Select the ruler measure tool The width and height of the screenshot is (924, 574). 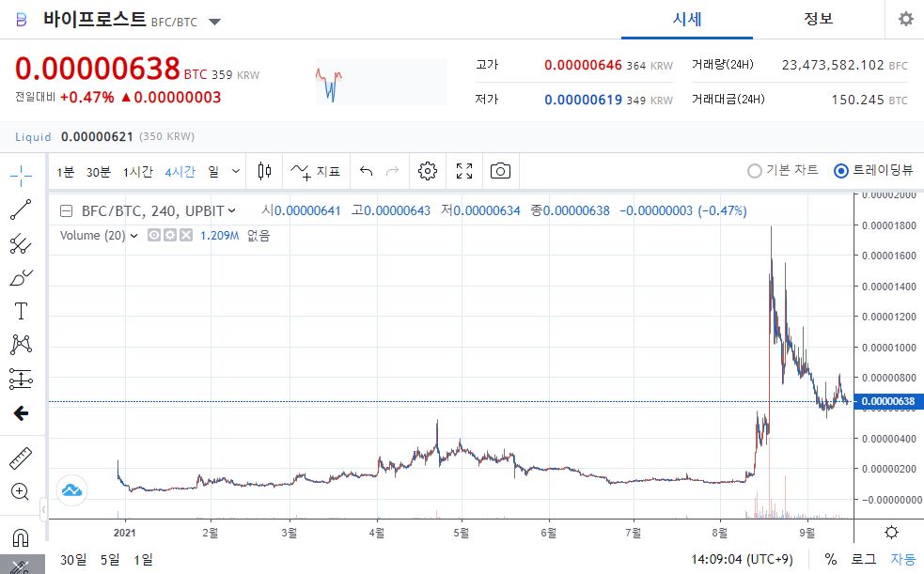click(x=22, y=458)
